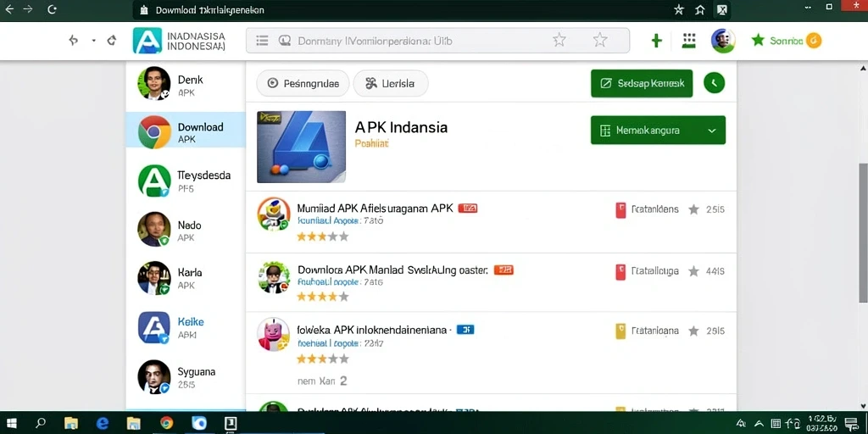Image resolution: width=868 pixels, height=434 pixels.
Task: Select Syguana in the sidebar
Action: [x=186, y=377]
